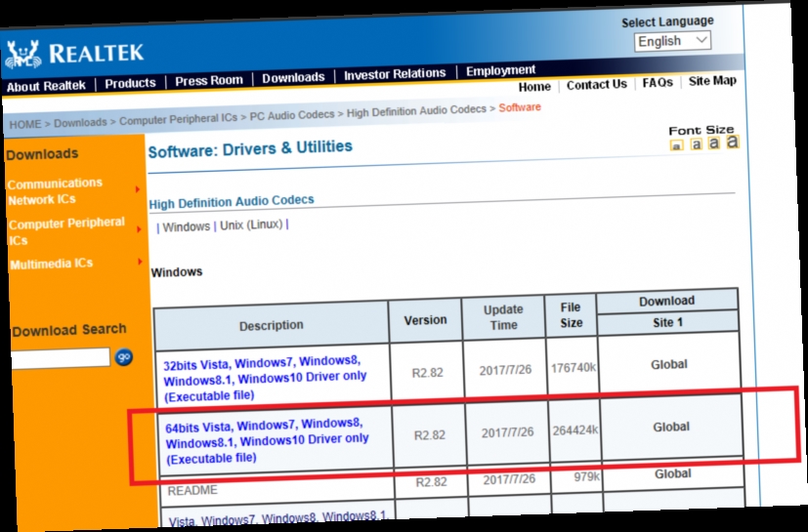Select the second font size icon
The width and height of the screenshot is (808, 532).
[x=696, y=144]
